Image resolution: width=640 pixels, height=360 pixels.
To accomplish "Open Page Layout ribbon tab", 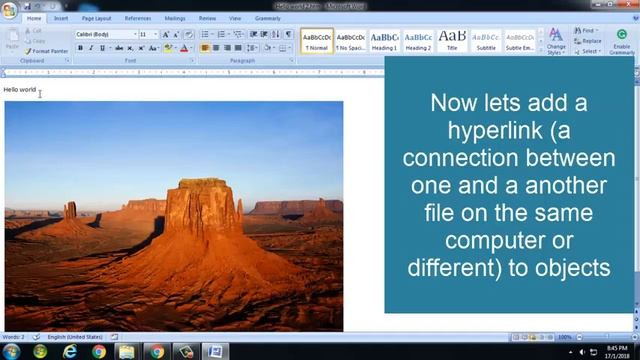I will 96,18.
